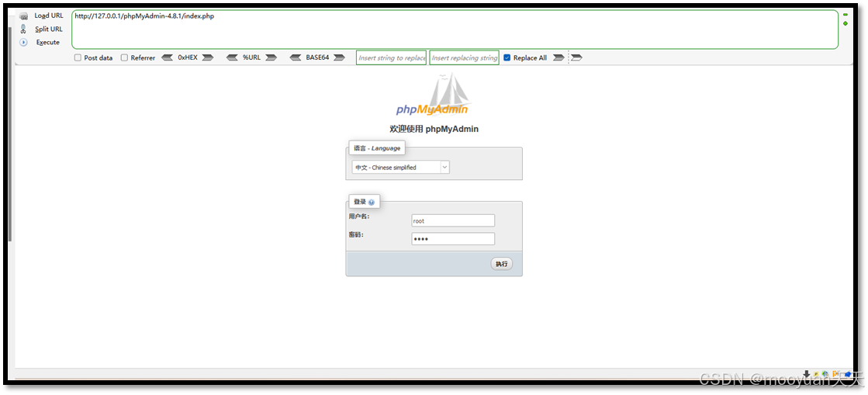Click the Split URL button in HackBar
The height and width of the screenshot is (395, 868).
tap(42, 29)
